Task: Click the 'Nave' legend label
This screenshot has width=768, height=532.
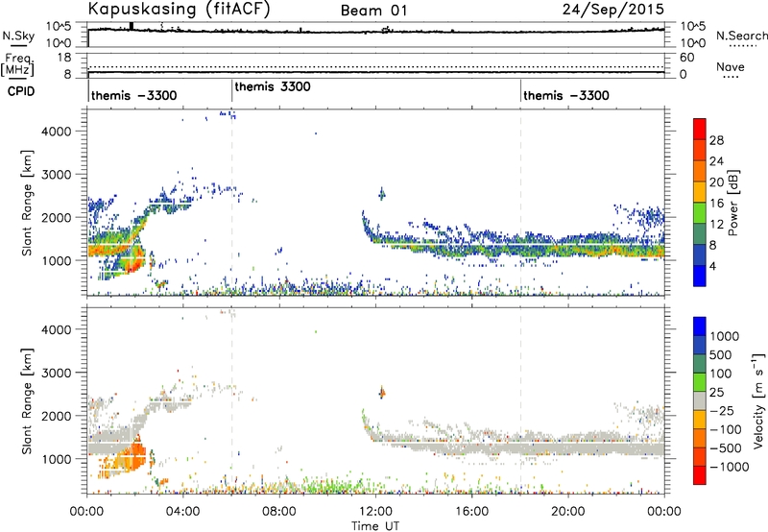Action: [730, 67]
